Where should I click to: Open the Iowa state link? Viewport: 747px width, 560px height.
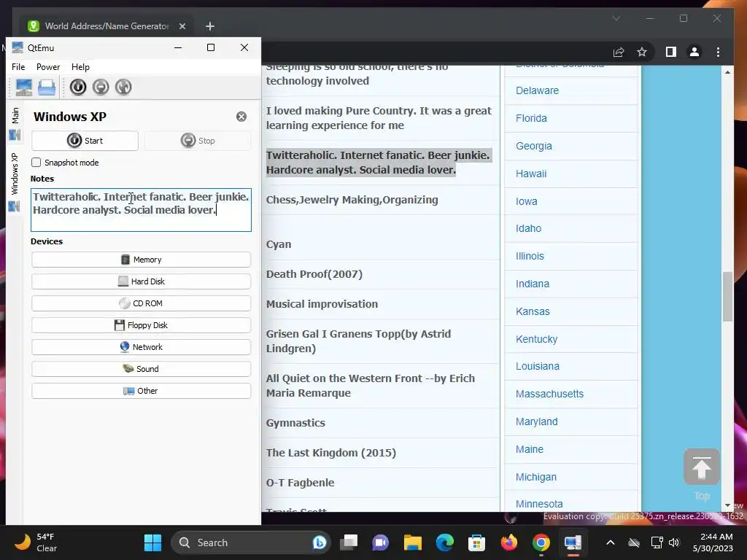pos(527,201)
